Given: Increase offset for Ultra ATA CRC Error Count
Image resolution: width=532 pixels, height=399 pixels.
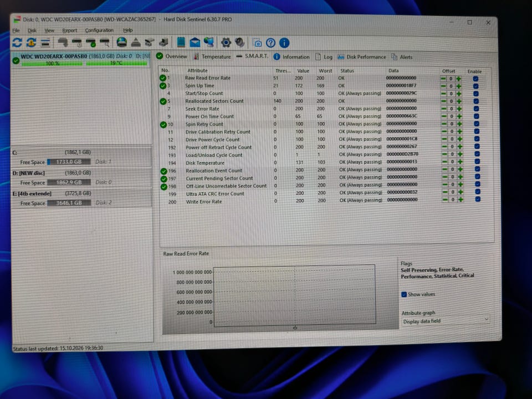Looking at the screenshot, I should click(461, 192).
